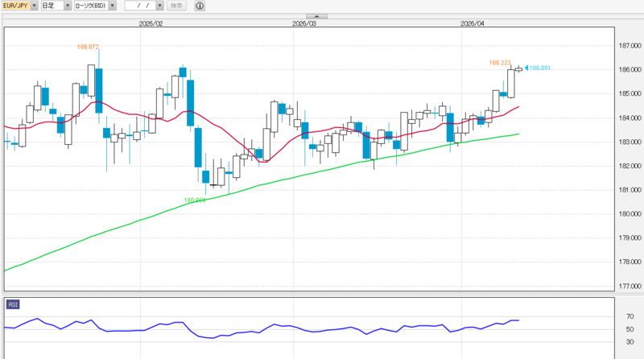Click the RSI indicator label

point(13,304)
